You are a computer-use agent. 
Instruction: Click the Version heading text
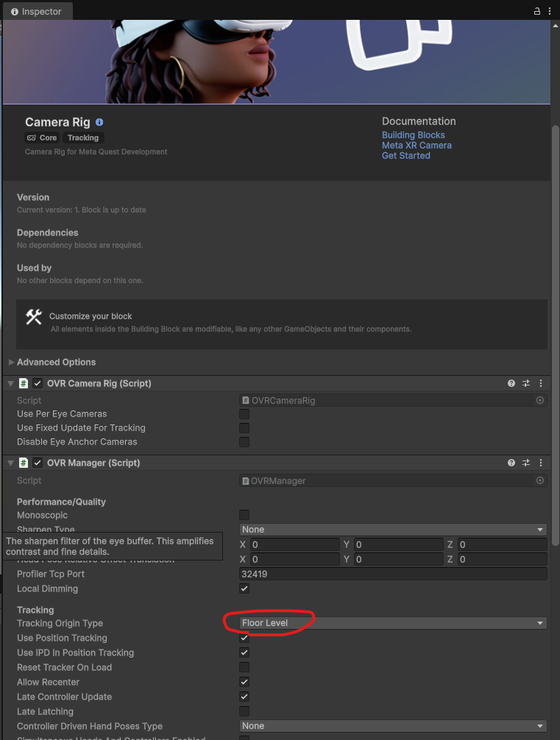tap(33, 197)
